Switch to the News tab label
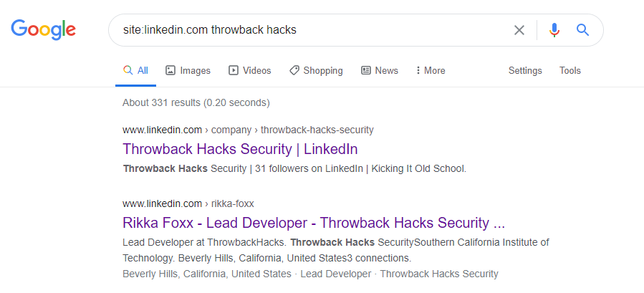Screen dimensions: 644x293 (x=386, y=70)
